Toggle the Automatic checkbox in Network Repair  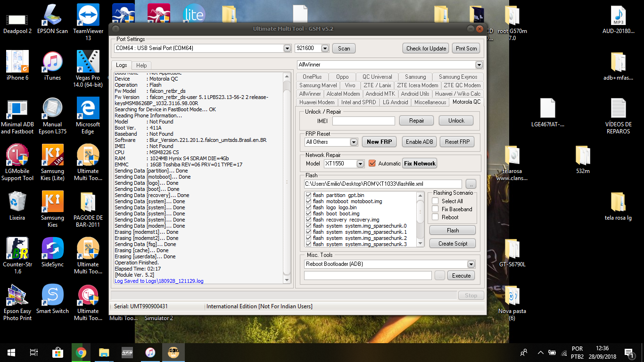coord(372,164)
